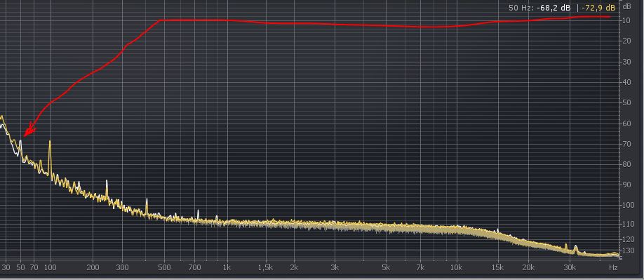Click the 300 frequency axis label

point(122,267)
